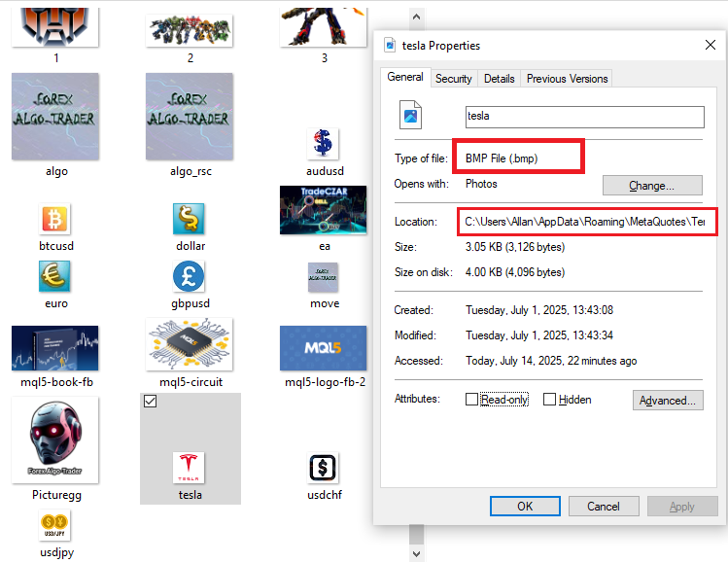728x563 pixels.
Task: Select the mql5-circuit chip thumbnail
Action: [x=190, y=344]
